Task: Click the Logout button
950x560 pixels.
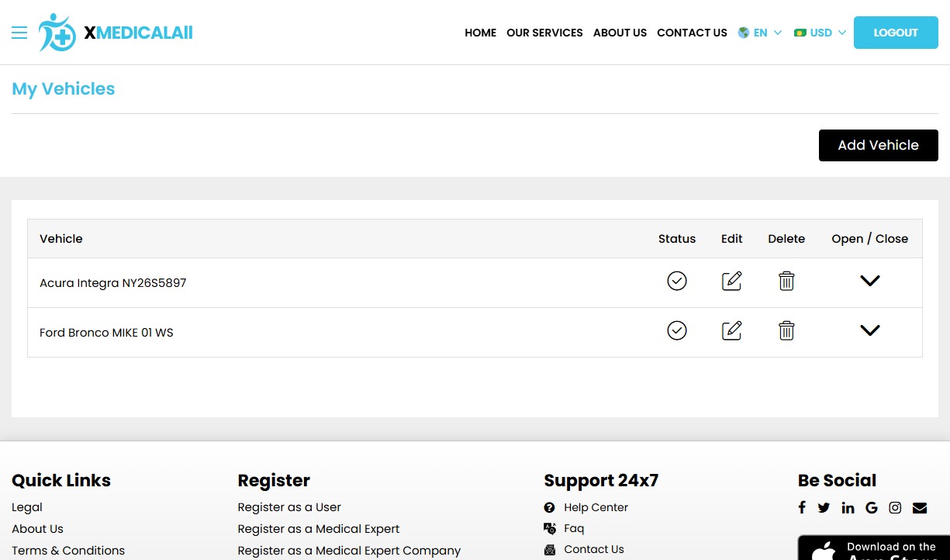Action: click(896, 33)
